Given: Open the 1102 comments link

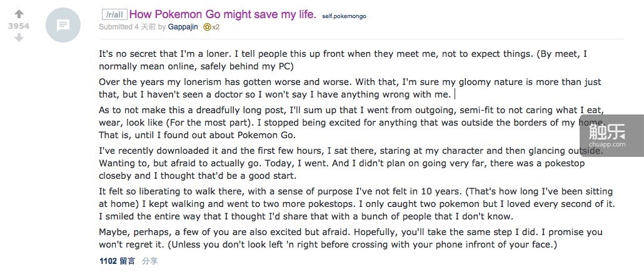Looking at the screenshot, I should click(117, 261).
